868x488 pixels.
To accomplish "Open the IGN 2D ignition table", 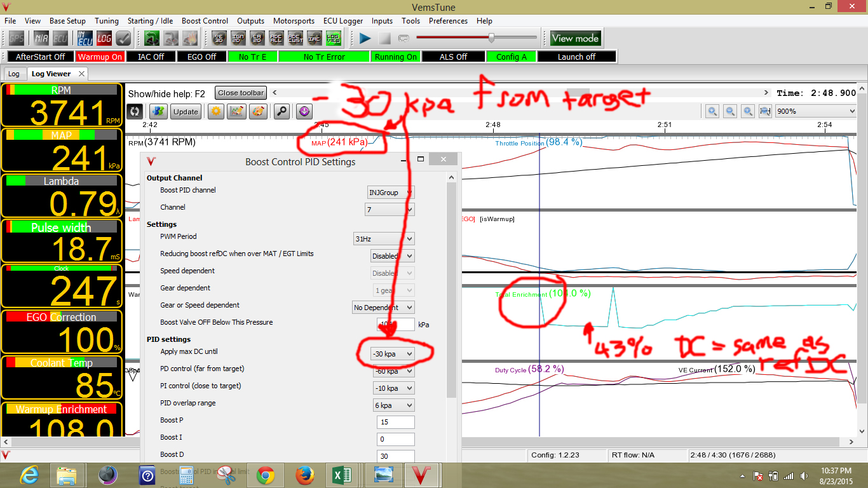I will 238,38.
